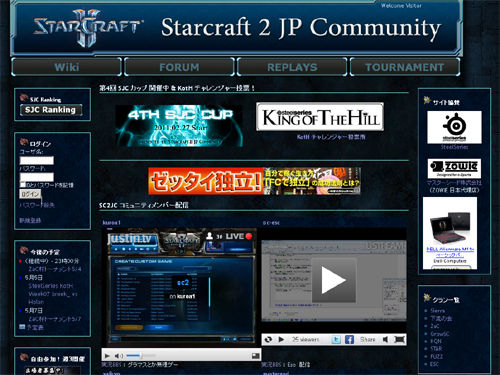
Task: Click the play icon in the left stream controls
Action: [107, 356]
